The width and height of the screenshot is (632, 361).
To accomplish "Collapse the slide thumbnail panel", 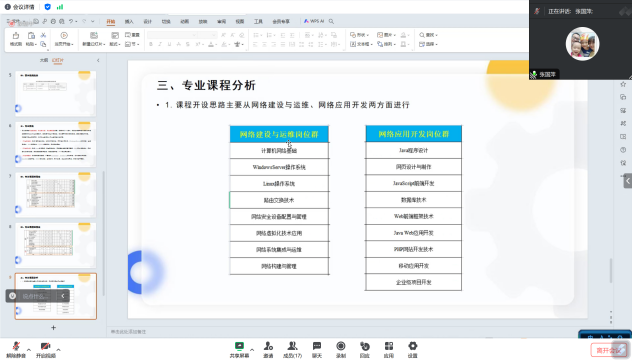I will tap(98, 60).
